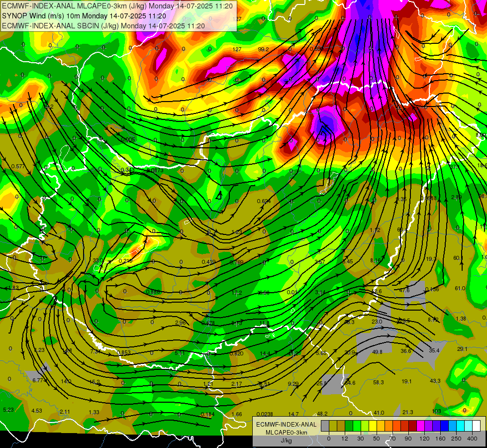
Task: Click the map value 76.3
Action: (x=349, y=322)
